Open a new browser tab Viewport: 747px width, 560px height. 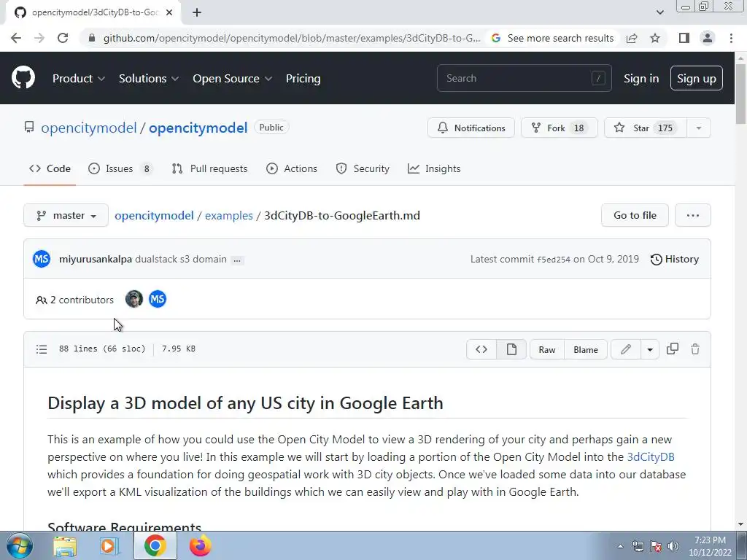197,12
